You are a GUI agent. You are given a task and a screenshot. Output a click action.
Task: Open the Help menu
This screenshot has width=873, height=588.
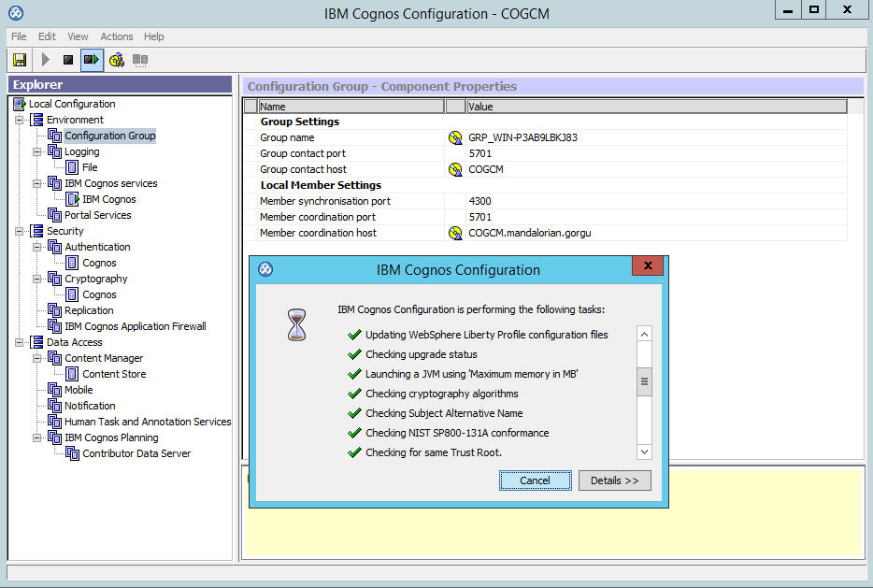coord(153,36)
